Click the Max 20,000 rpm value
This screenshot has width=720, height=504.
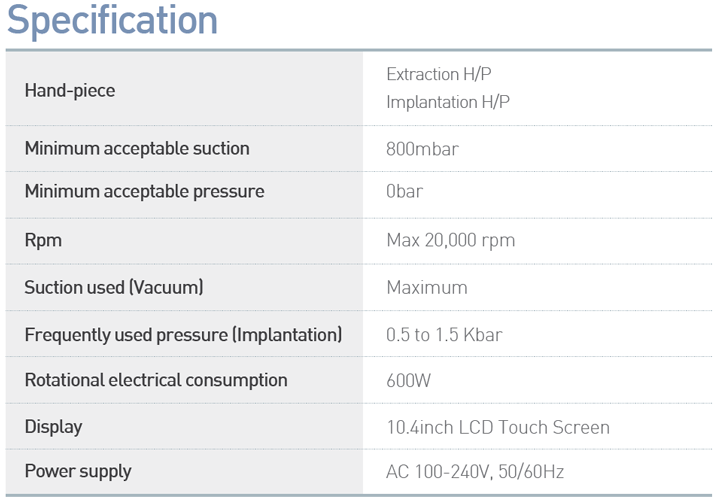point(451,241)
